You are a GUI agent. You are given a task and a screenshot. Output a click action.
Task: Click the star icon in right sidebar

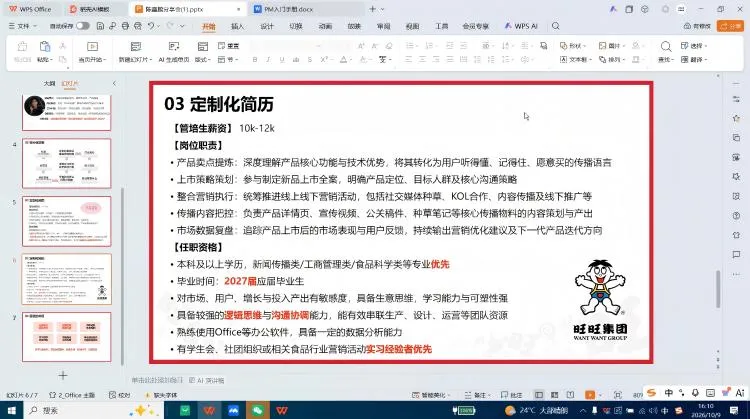pos(736,118)
